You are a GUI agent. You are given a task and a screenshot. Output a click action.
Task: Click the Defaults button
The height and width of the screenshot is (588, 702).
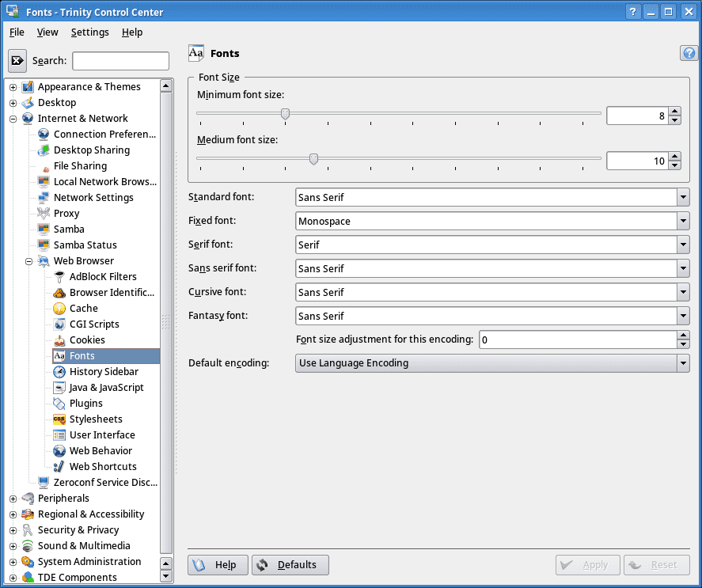tap(290, 565)
